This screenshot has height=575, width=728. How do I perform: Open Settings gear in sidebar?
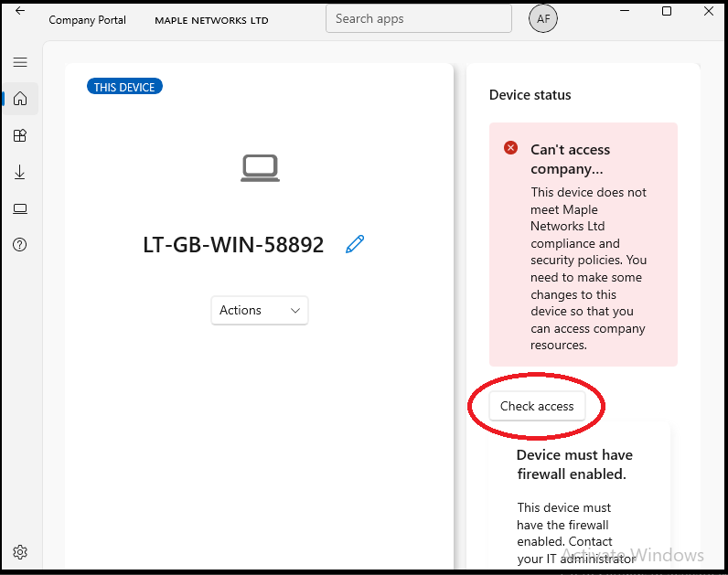click(20, 552)
